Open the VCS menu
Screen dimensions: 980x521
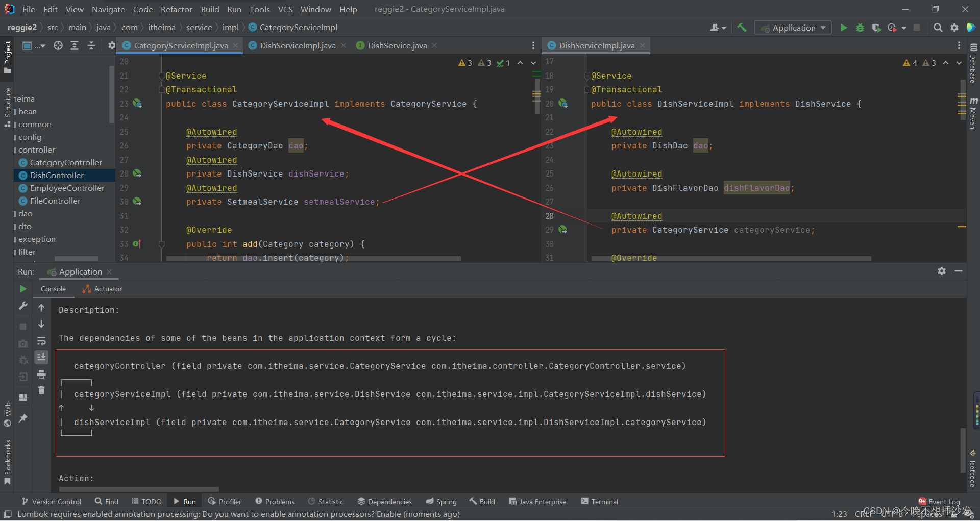[x=285, y=9]
